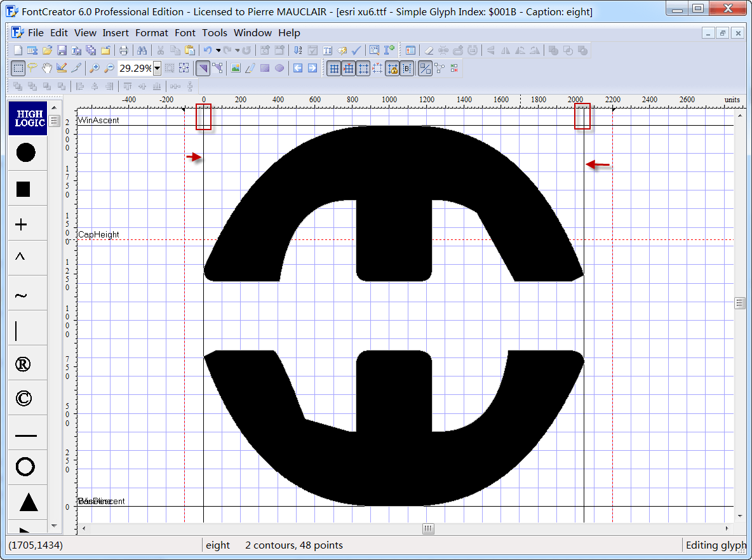Click the insert image icon

coord(236,68)
